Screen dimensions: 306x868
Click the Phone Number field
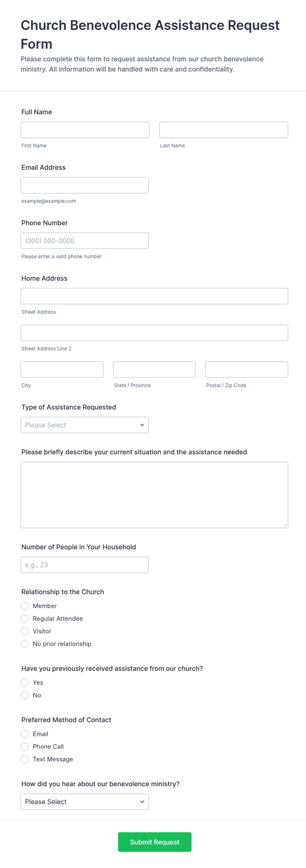[x=84, y=241]
